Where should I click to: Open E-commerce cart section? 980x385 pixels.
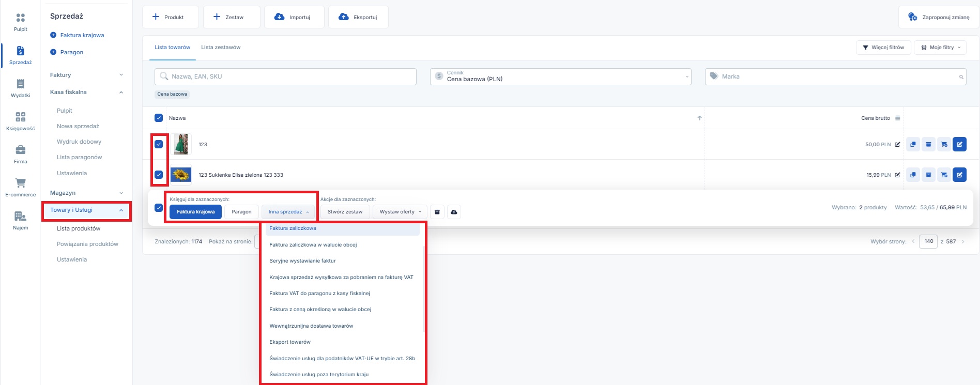point(21,188)
